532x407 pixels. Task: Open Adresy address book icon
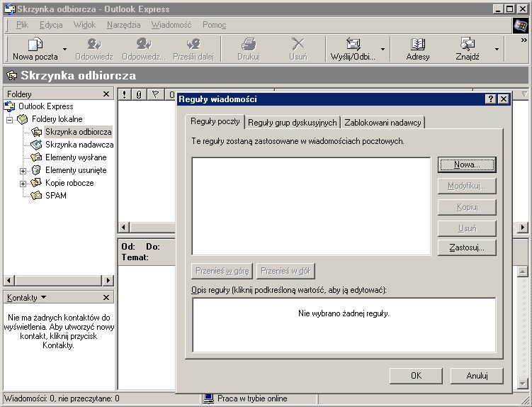click(418, 45)
